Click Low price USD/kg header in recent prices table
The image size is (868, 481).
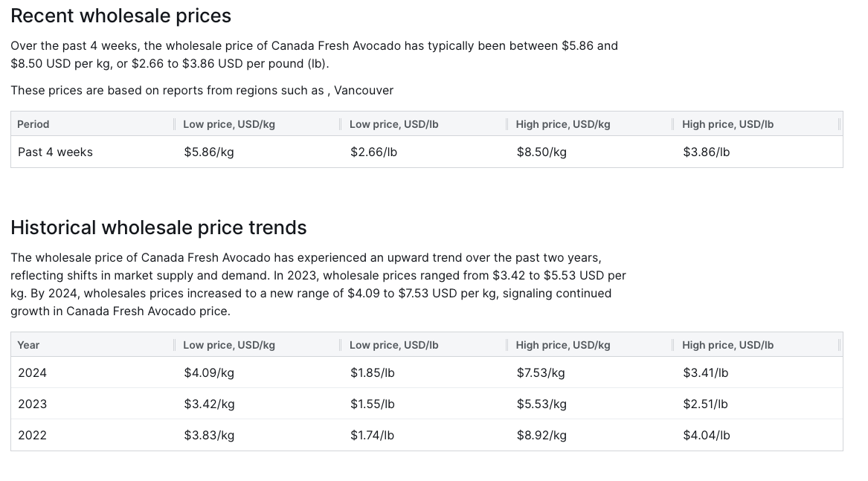[x=229, y=124]
